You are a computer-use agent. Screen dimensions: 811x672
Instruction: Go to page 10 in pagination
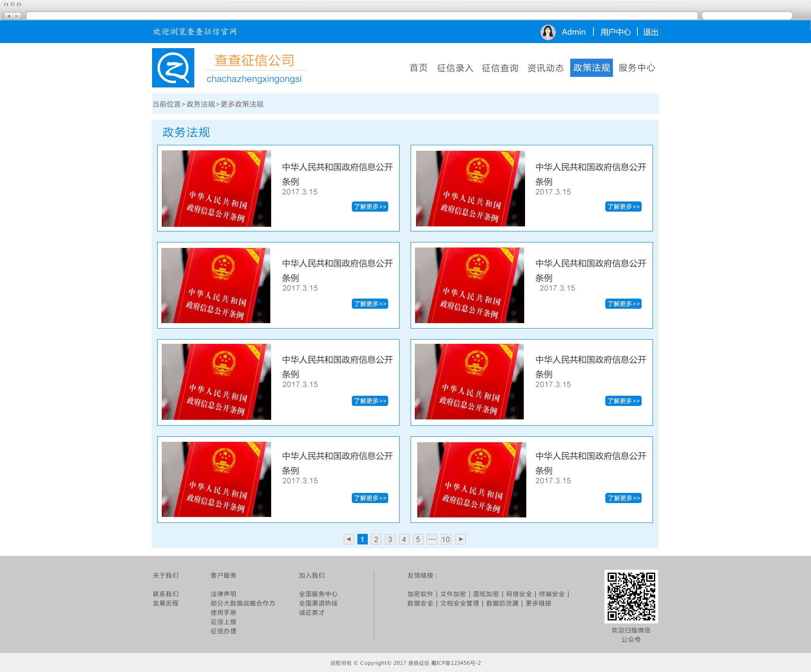tap(446, 539)
